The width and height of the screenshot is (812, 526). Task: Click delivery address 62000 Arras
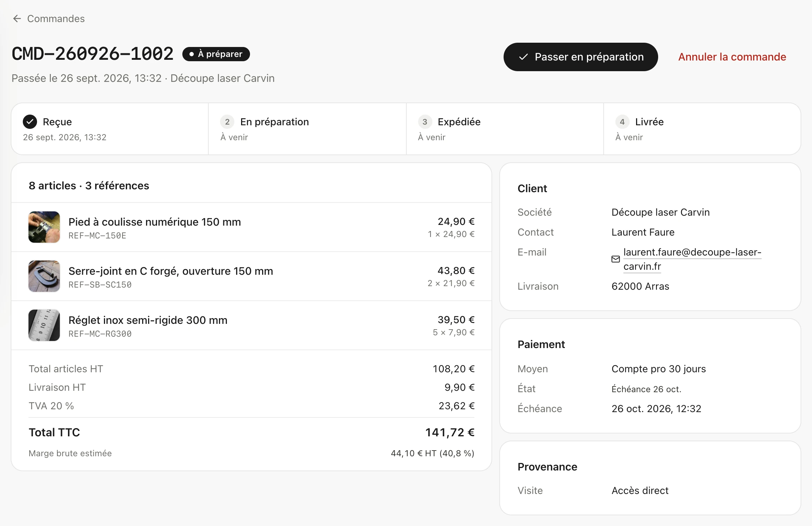640,286
